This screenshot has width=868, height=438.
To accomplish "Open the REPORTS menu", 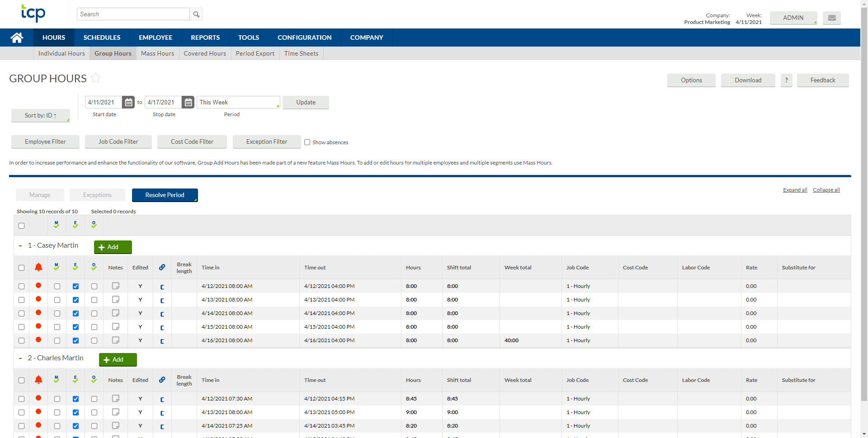I will 205,38.
